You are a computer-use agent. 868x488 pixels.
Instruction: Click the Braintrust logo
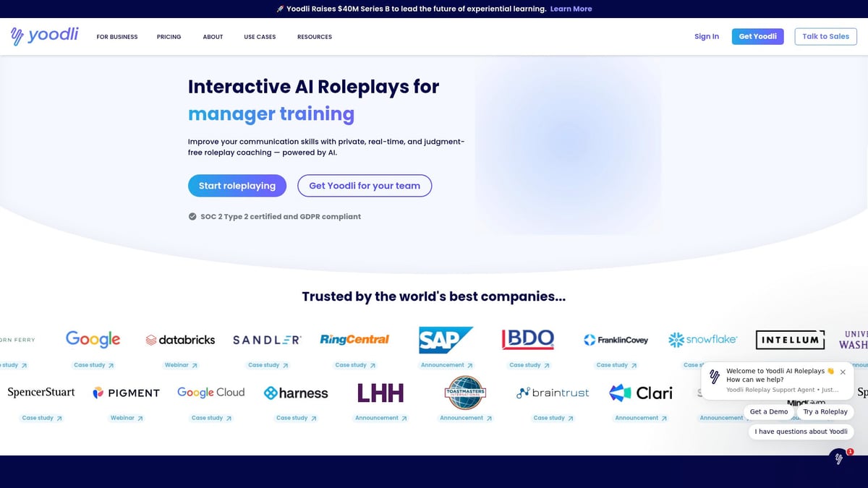(552, 392)
